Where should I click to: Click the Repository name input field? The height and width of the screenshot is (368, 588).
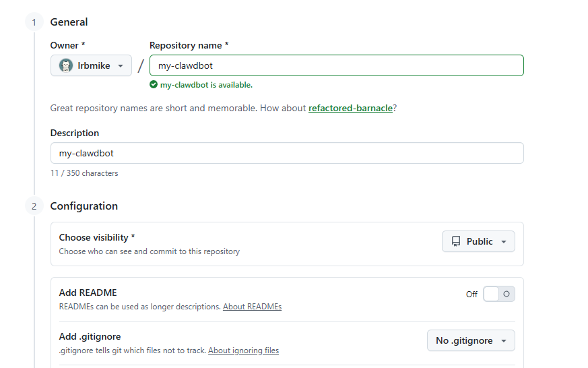pos(336,65)
